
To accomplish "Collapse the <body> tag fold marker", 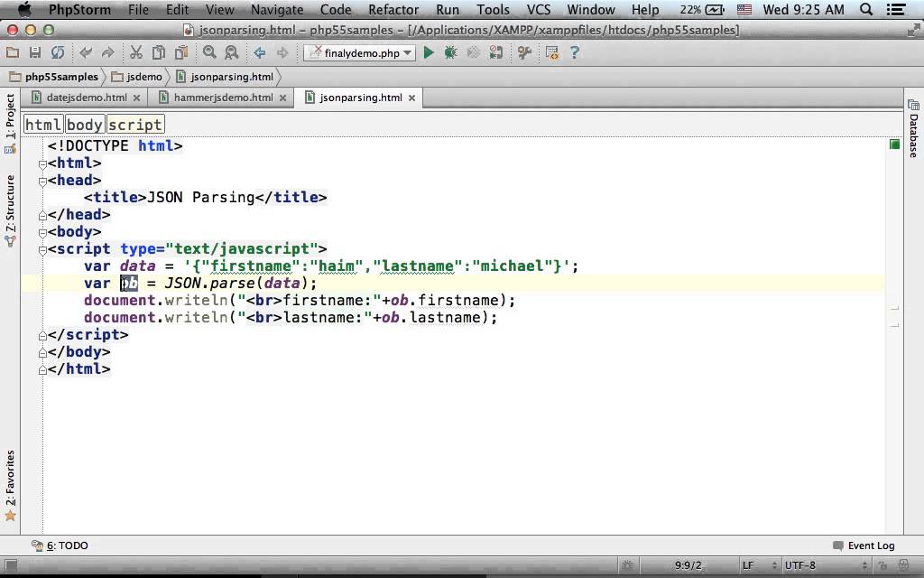I will (x=42, y=233).
